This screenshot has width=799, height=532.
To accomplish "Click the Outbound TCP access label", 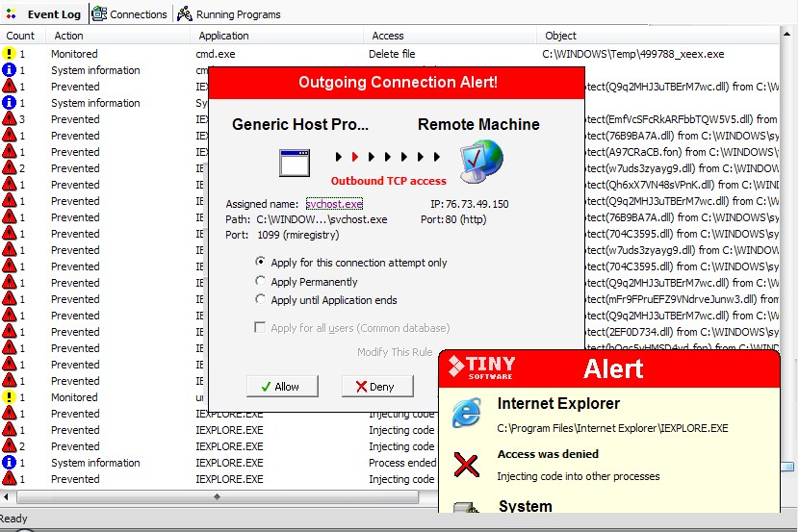I will (x=388, y=181).
